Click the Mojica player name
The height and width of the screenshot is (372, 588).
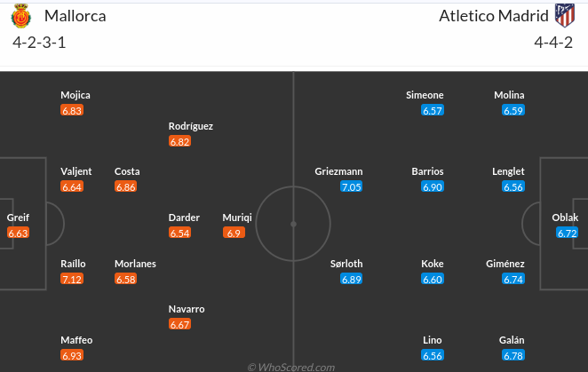pyautogui.click(x=75, y=95)
